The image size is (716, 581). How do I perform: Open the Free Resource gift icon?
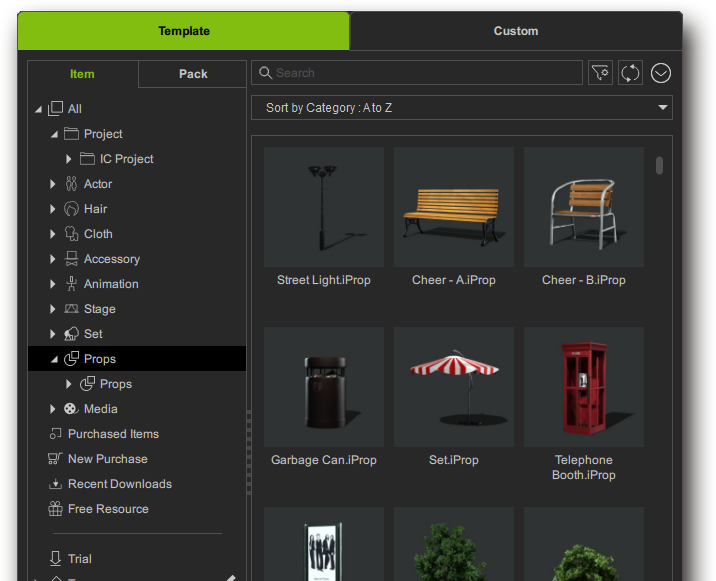[55, 508]
